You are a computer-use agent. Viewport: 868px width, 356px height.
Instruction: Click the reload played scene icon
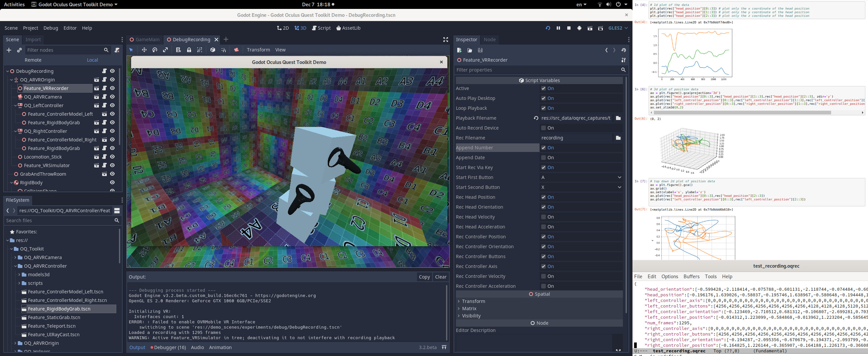(x=548, y=28)
